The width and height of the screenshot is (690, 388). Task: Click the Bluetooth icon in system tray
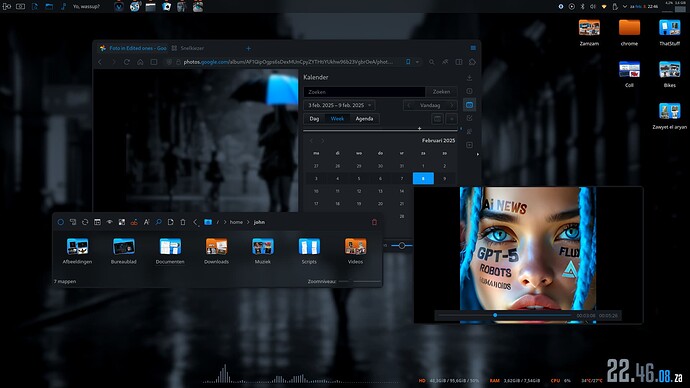pos(582,7)
